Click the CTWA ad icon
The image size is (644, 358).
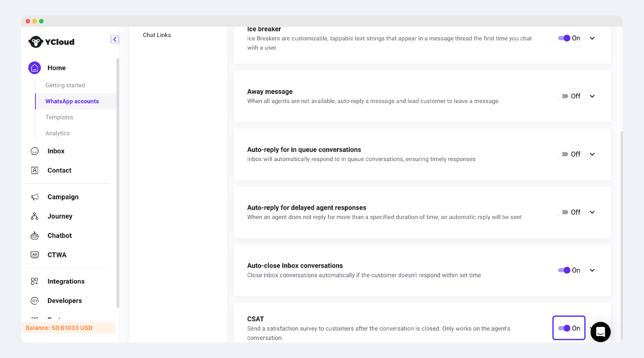tap(35, 255)
